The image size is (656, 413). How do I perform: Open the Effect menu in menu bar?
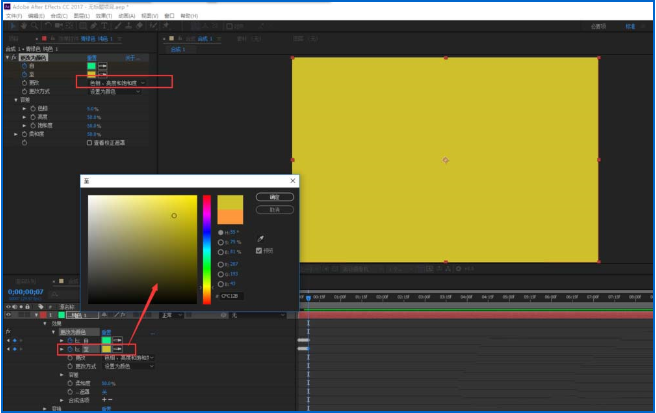[x=104, y=16]
